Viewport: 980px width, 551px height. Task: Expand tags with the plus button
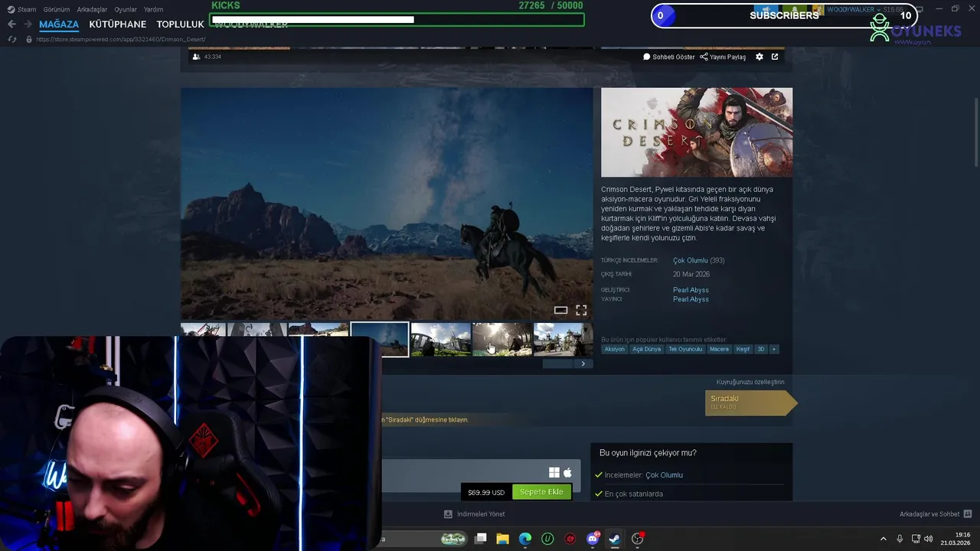click(773, 349)
